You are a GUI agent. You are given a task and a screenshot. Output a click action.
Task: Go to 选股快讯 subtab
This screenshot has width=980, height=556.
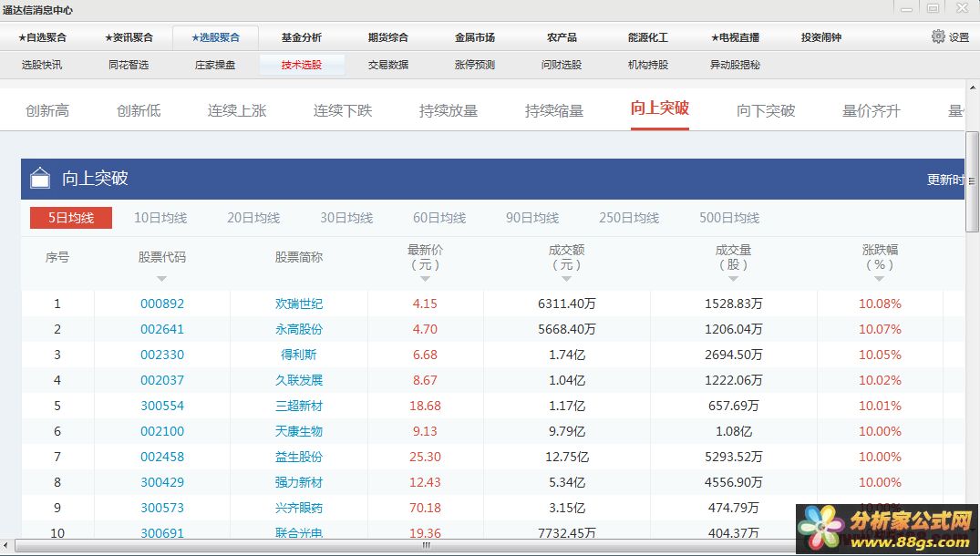click(x=42, y=65)
